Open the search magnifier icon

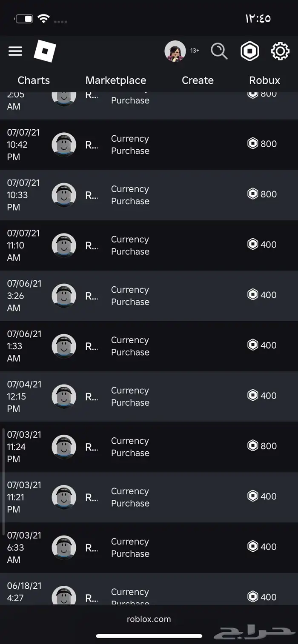[x=219, y=51]
